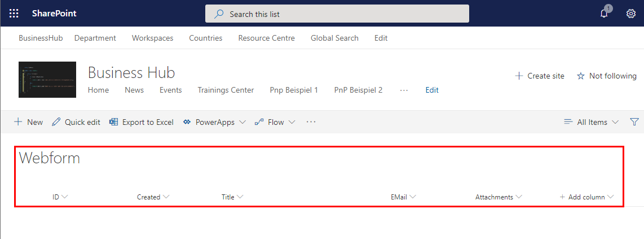Open the app launcher waffle icon

(14, 14)
